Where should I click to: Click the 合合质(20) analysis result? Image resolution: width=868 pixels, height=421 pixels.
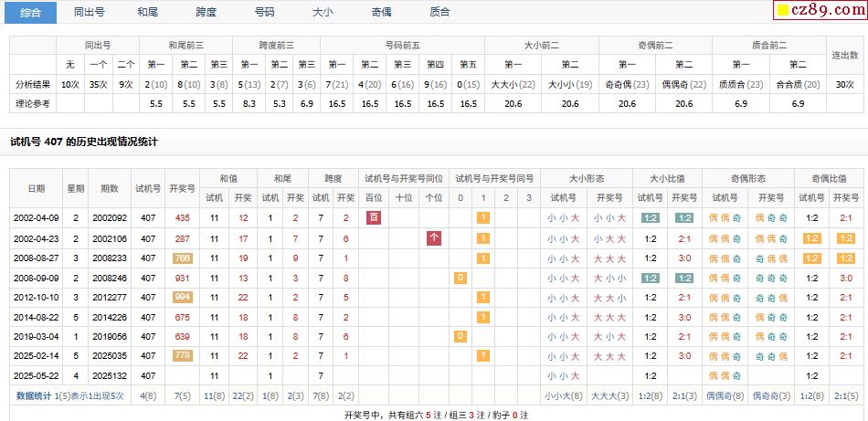(798, 85)
